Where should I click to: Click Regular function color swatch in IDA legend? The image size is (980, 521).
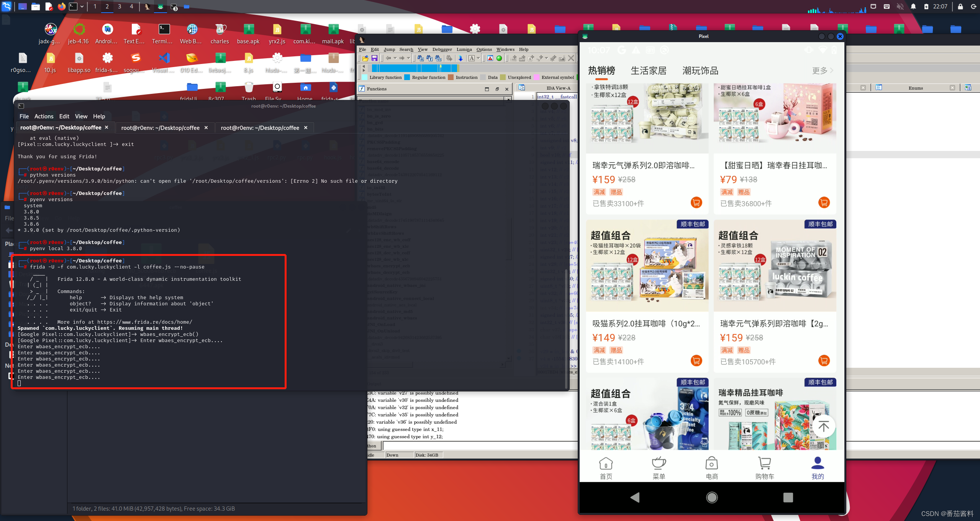tap(407, 77)
